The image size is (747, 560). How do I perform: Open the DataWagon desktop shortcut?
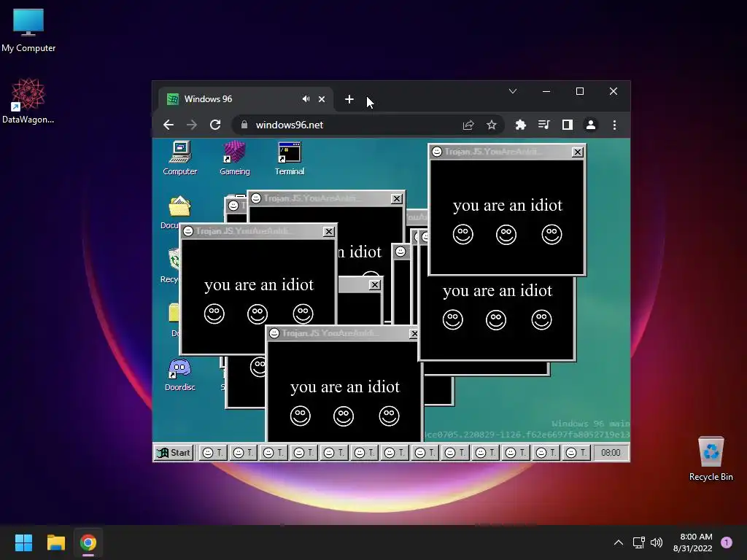pos(28,101)
